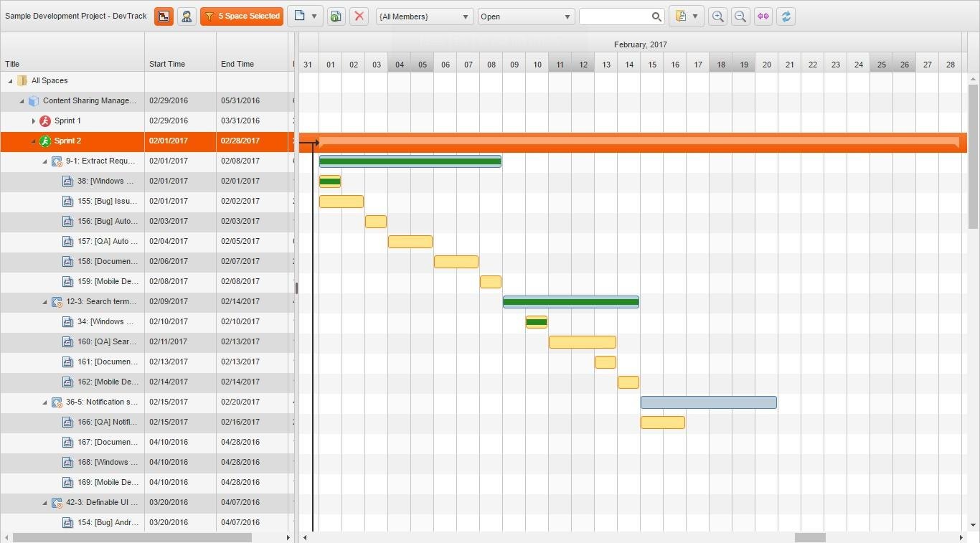Click the task icon for item 155
Image resolution: width=980 pixels, height=543 pixels.
[x=67, y=202]
